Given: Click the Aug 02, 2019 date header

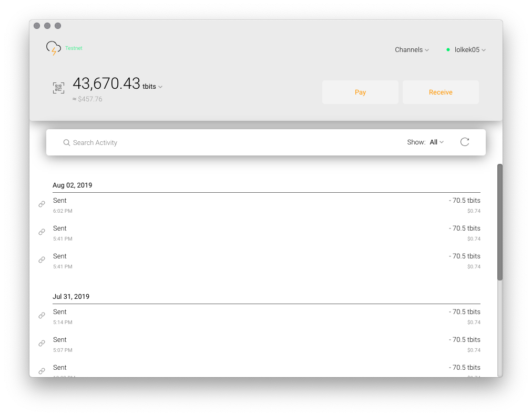Looking at the screenshot, I should click(72, 185).
